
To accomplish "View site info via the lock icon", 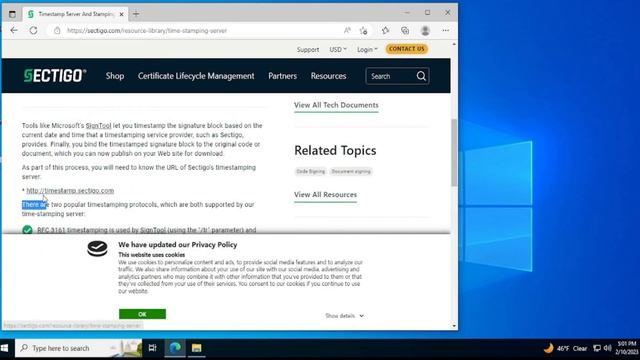I will pos(57,31).
